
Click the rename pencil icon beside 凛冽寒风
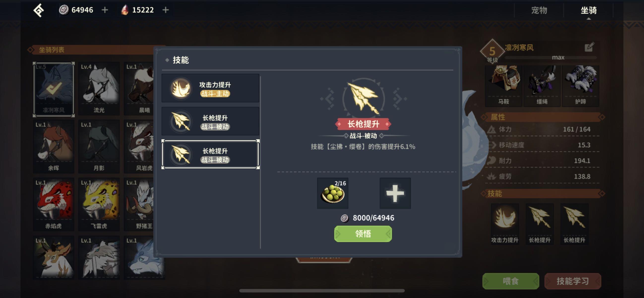(589, 47)
